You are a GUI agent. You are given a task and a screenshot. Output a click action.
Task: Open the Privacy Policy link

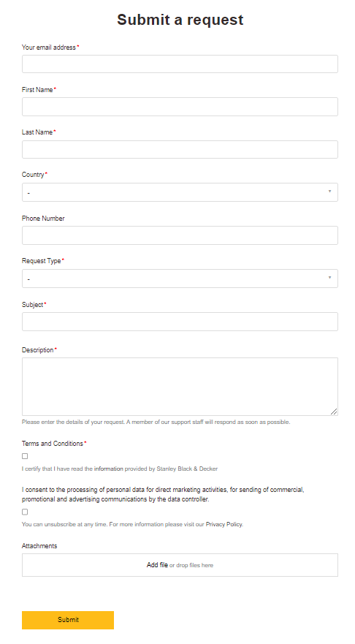[224, 524]
